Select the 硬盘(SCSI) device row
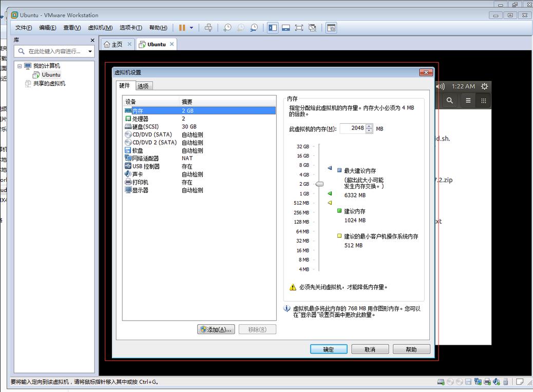Viewport: 533px width, 392px height. tap(200, 127)
